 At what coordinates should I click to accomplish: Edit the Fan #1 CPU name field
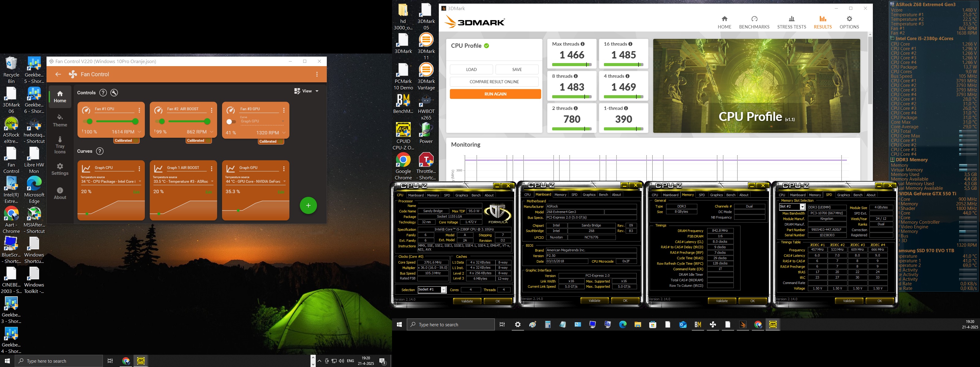114,109
